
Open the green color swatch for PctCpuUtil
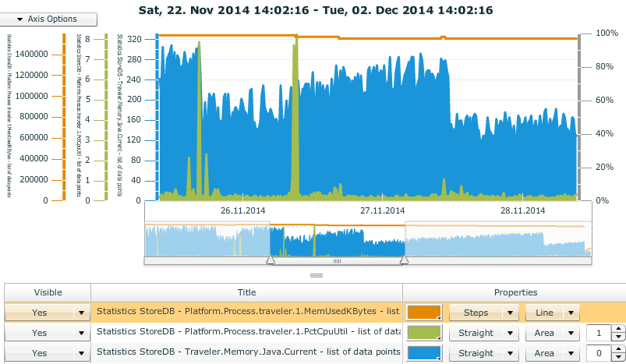pyautogui.click(x=424, y=333)
